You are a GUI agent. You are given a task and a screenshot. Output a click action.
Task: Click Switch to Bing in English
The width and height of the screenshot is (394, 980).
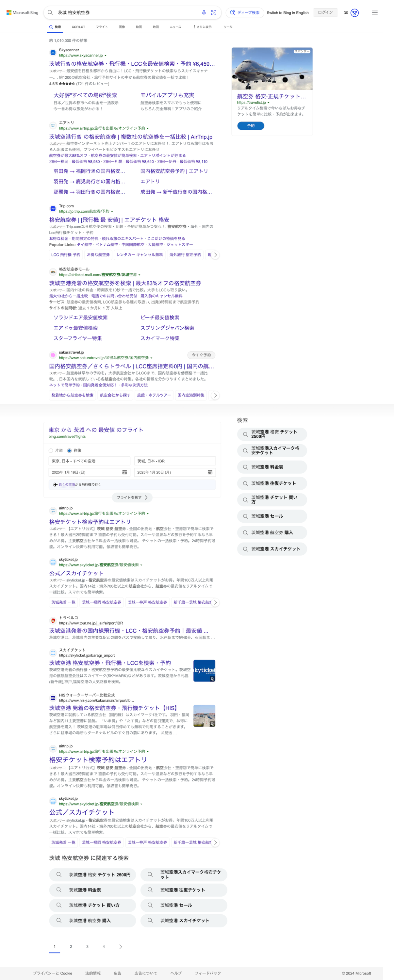pyautogui.click(x=287, y=12)
